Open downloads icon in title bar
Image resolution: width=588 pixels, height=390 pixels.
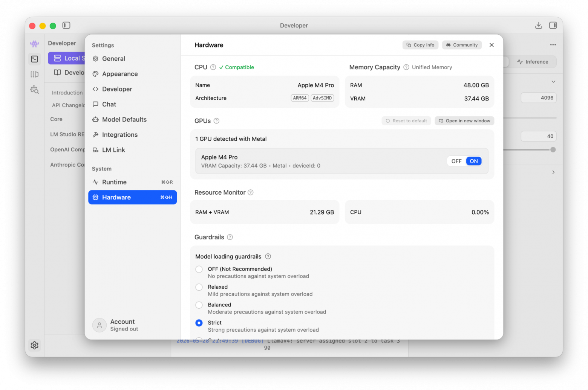tap(539, 25)
